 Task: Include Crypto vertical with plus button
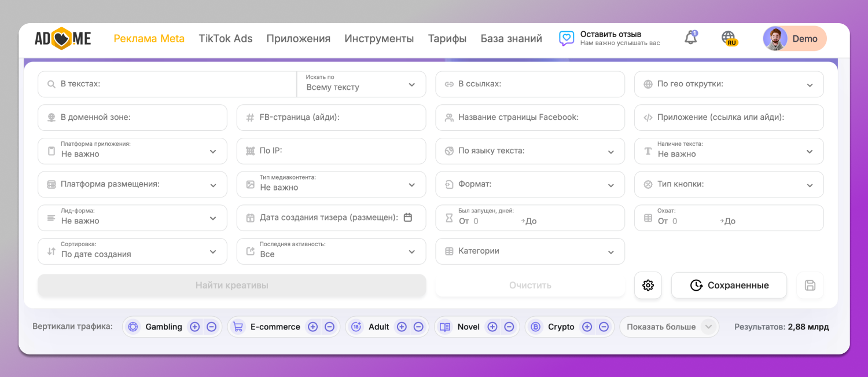(587, 327)
